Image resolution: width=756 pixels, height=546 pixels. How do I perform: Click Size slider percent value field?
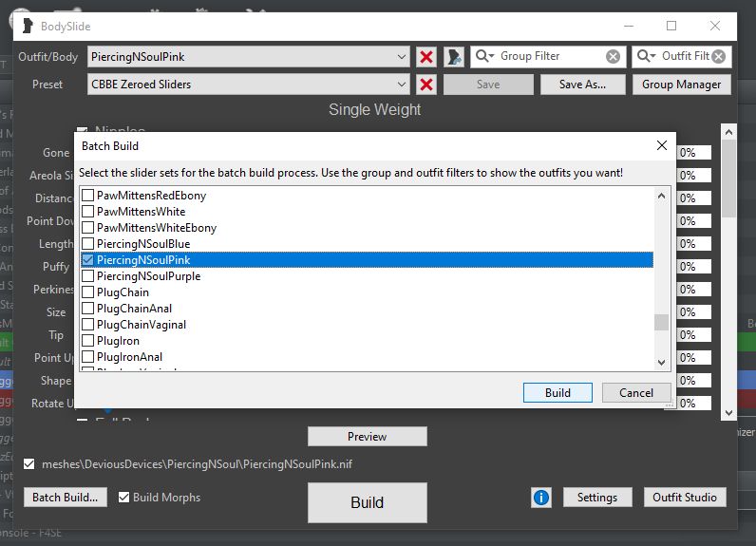[694, 312]
